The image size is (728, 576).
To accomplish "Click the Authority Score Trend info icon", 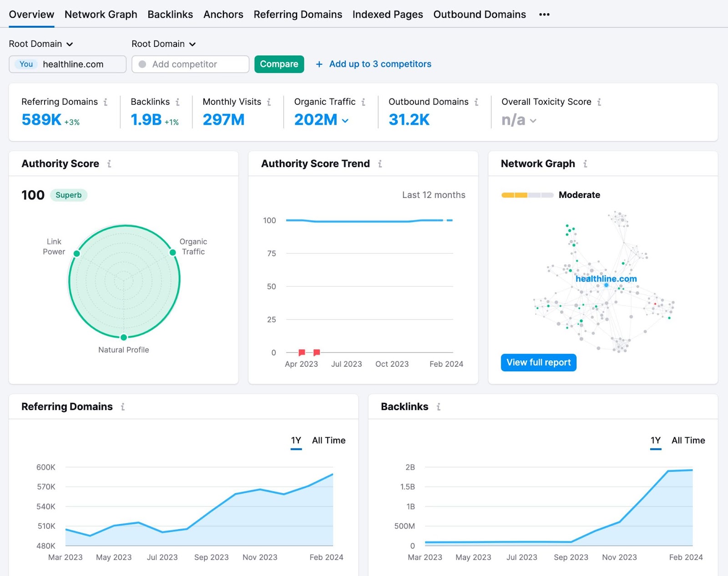I will coord(380,164).
